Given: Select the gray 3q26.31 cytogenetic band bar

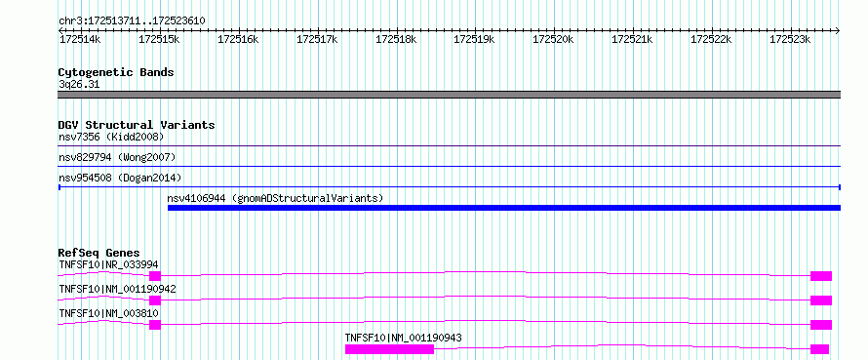Looking at the screenshot, I should point(449,95).
